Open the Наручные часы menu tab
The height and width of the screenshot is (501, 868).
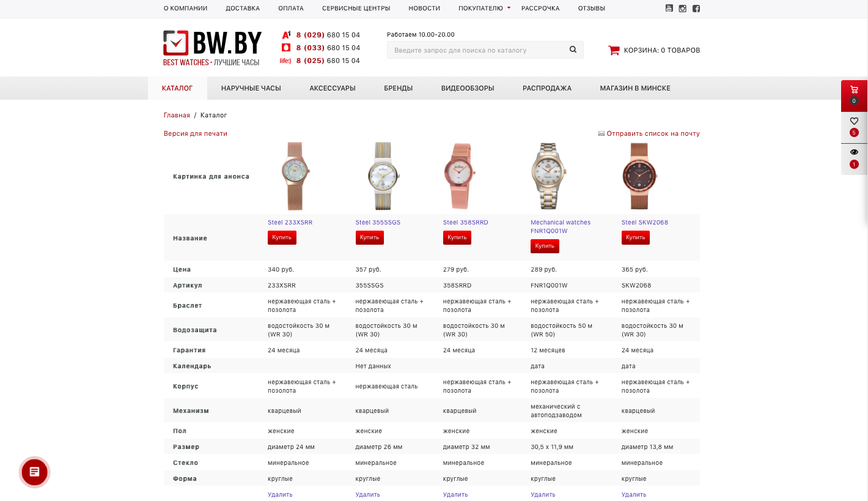click(x=251, y=88)
